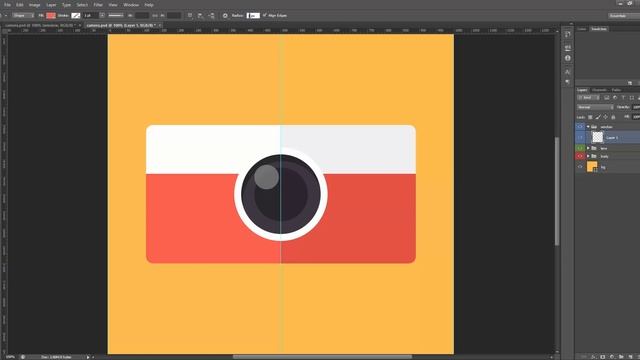Open the Layer menu
640x360 pixels.
(51, 5)
